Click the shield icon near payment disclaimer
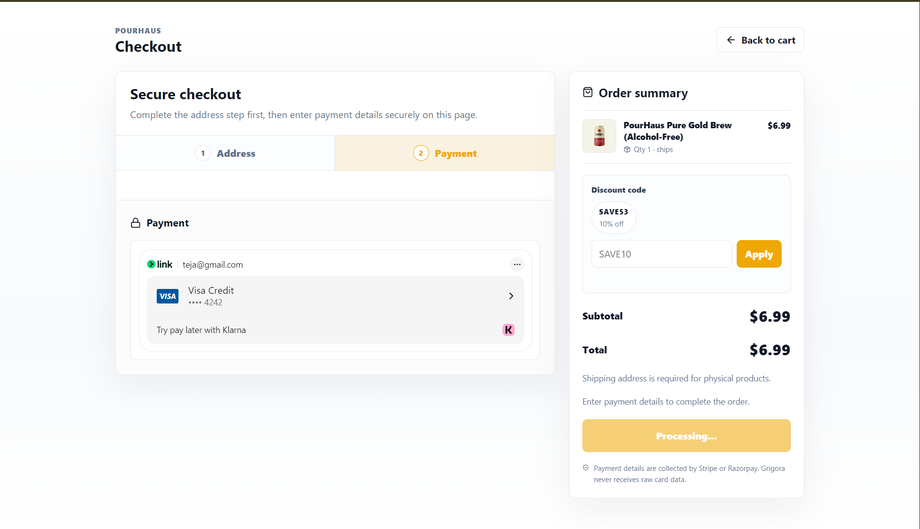 [586, 468]
